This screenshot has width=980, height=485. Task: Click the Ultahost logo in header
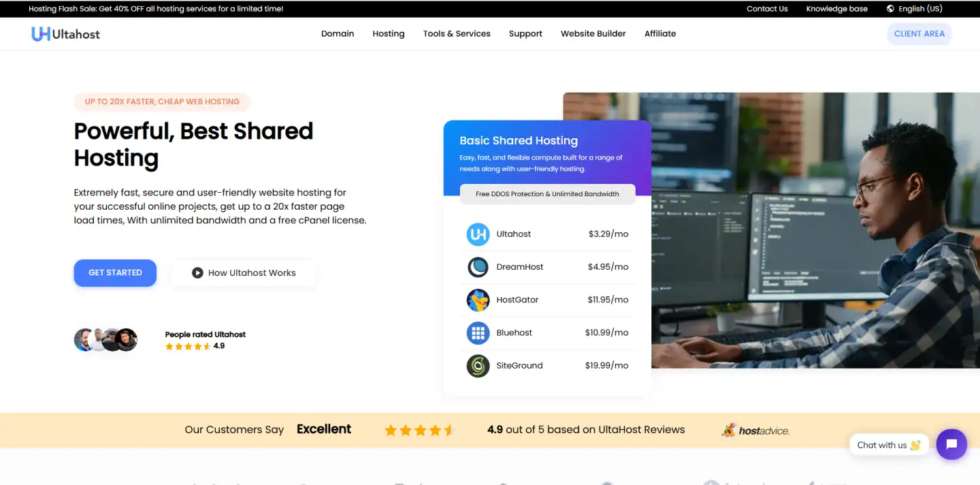pyautogui.click(x=65, y=33)
